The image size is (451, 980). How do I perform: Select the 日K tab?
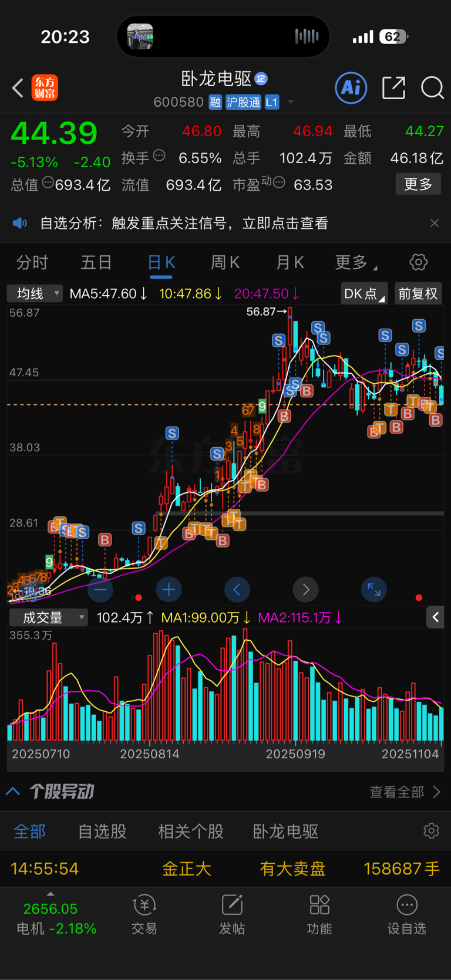click(x=161, y=262)
